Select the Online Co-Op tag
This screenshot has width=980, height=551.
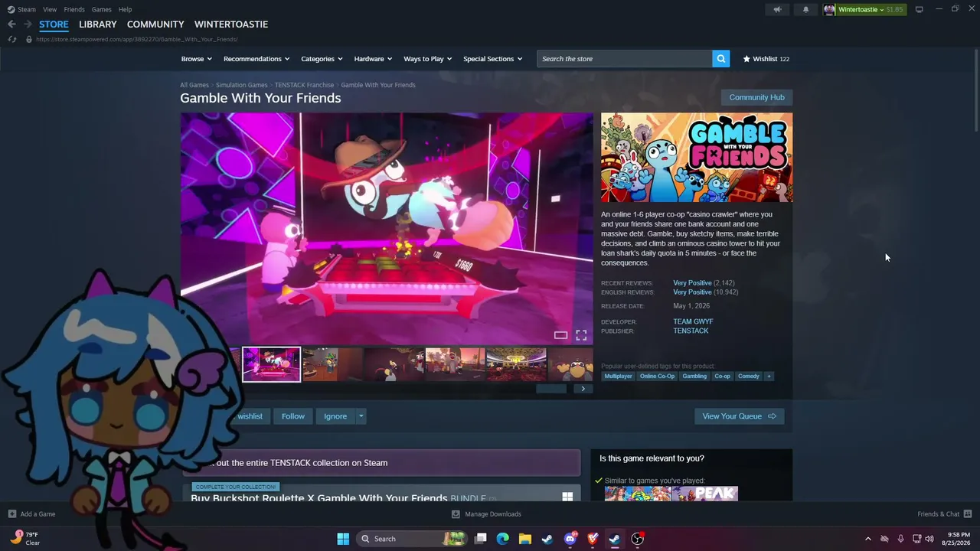click(x=658, y=377)
